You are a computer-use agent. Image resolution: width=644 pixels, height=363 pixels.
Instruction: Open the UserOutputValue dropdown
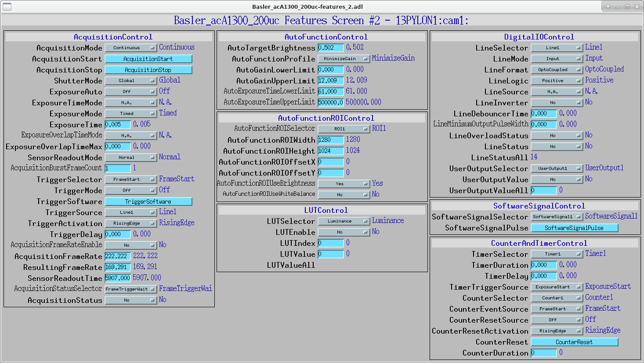(557, 180)
